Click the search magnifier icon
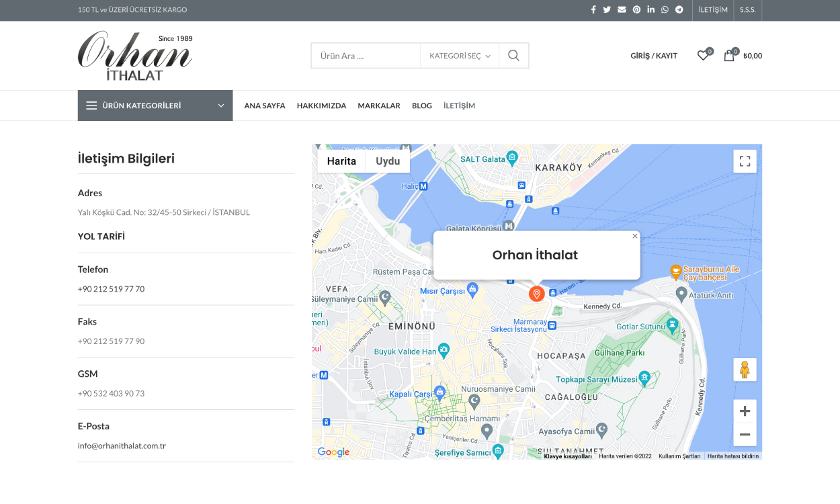The width and height of the screenshot is (840, 504). (513, 56)
